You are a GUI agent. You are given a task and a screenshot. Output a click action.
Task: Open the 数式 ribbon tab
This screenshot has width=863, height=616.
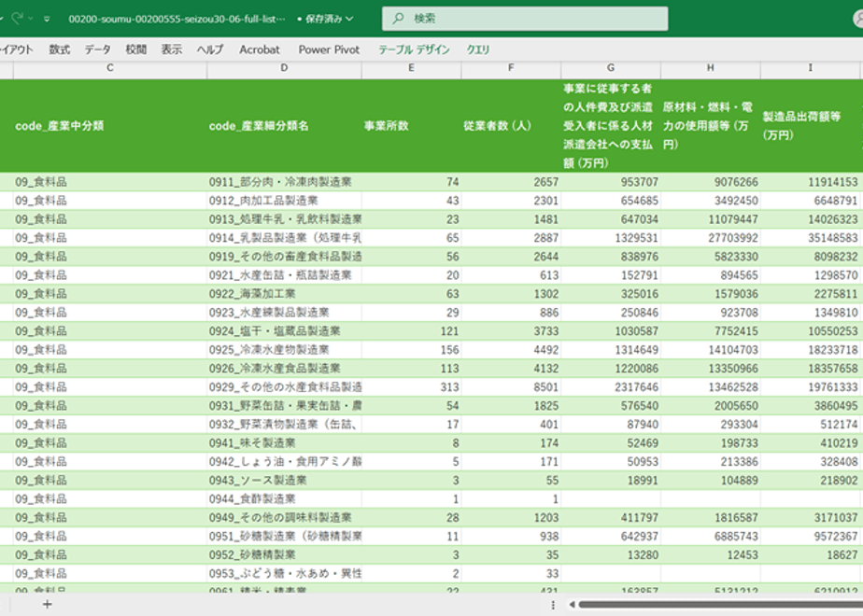pyautogui.click(x=60, y=49)
